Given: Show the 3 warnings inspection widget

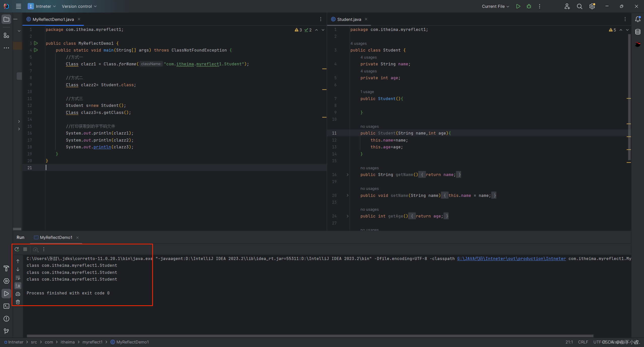Looking at the screenshot, I should (x=298, y=30).
